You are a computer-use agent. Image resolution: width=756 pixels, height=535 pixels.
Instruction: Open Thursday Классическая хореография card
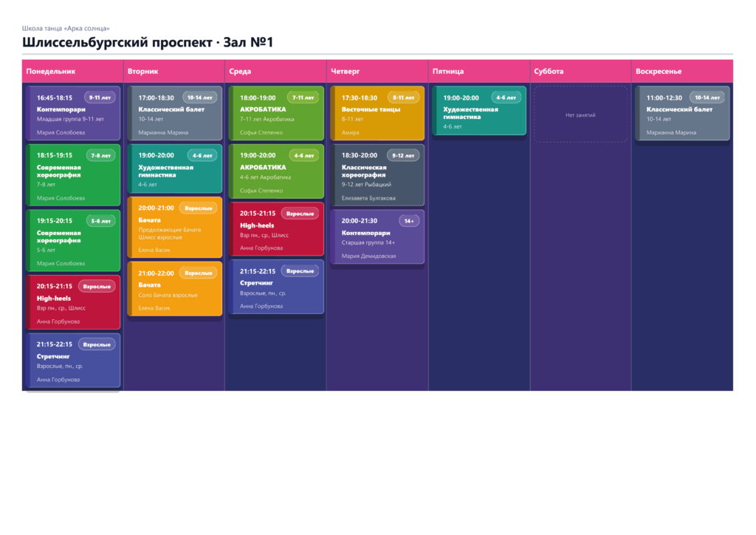tap(378, 175)
